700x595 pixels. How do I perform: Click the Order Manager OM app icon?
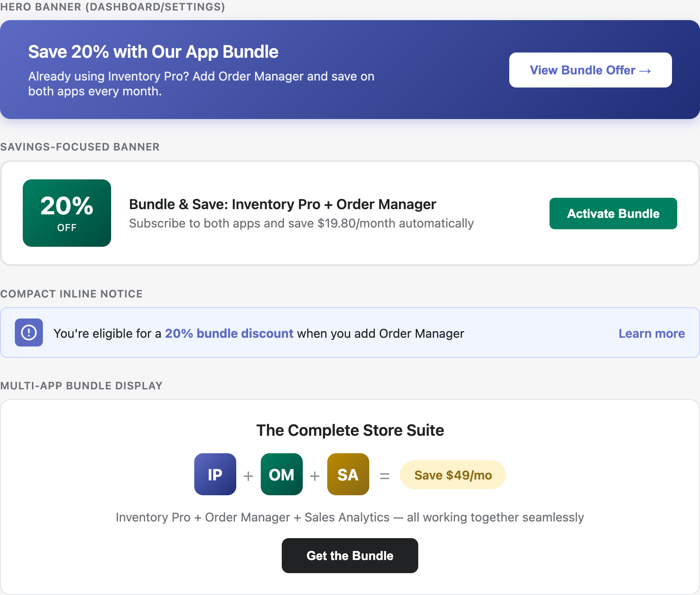click(x=281, y=475)
